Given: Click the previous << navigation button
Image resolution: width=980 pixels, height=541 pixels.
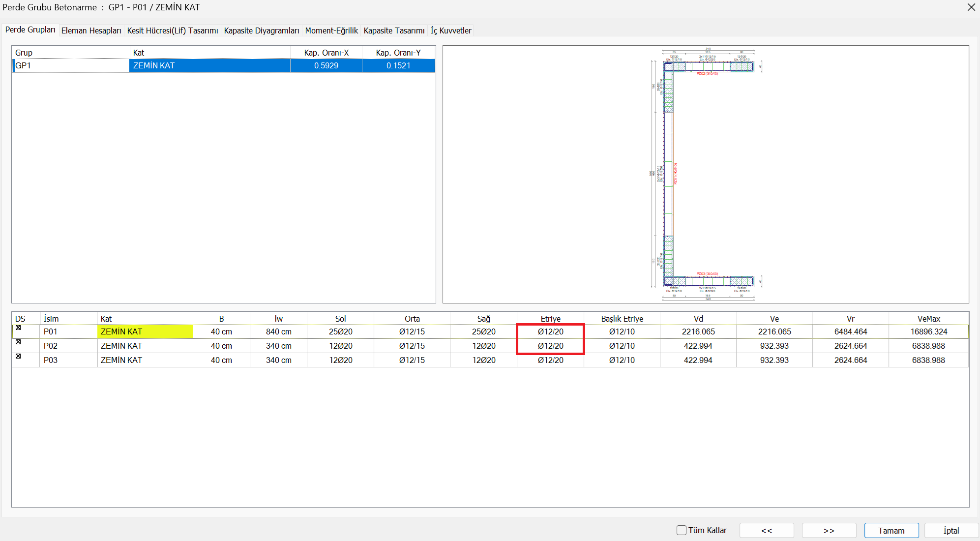Looking at the screenshot, I should 766,531.
